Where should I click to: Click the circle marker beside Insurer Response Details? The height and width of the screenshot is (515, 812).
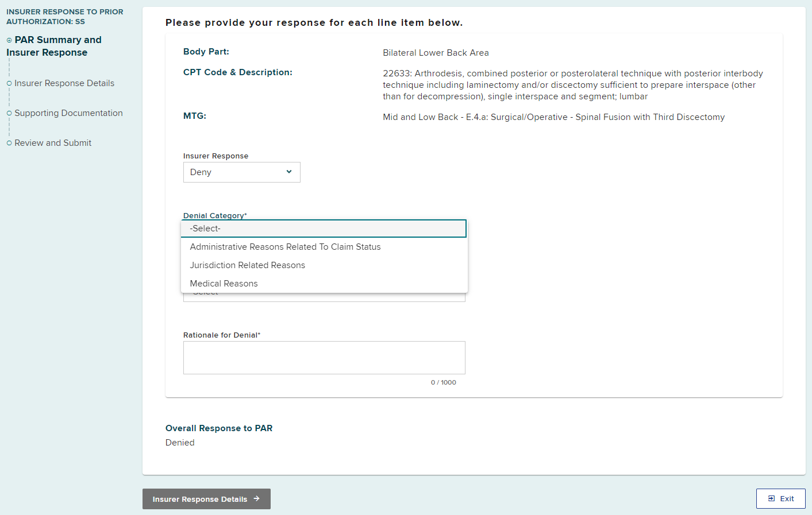click(x=9, y=84)
